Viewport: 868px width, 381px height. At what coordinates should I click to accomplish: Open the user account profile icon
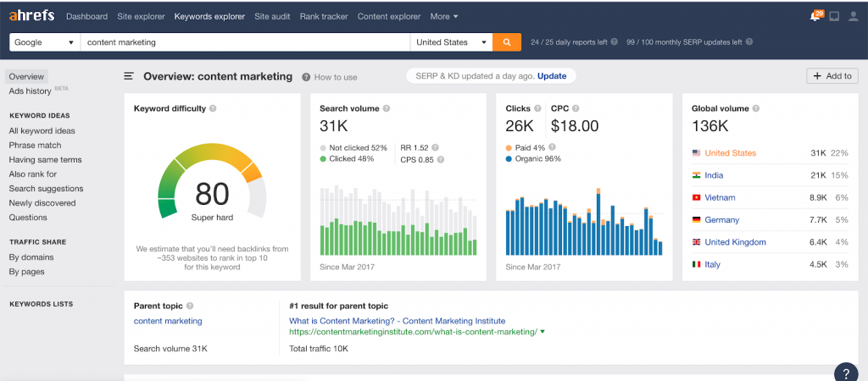[853, 17]
